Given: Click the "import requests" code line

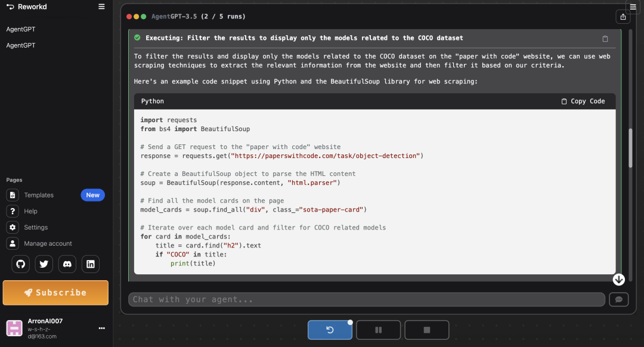Looking at the screenshot, I should (169, 120).
